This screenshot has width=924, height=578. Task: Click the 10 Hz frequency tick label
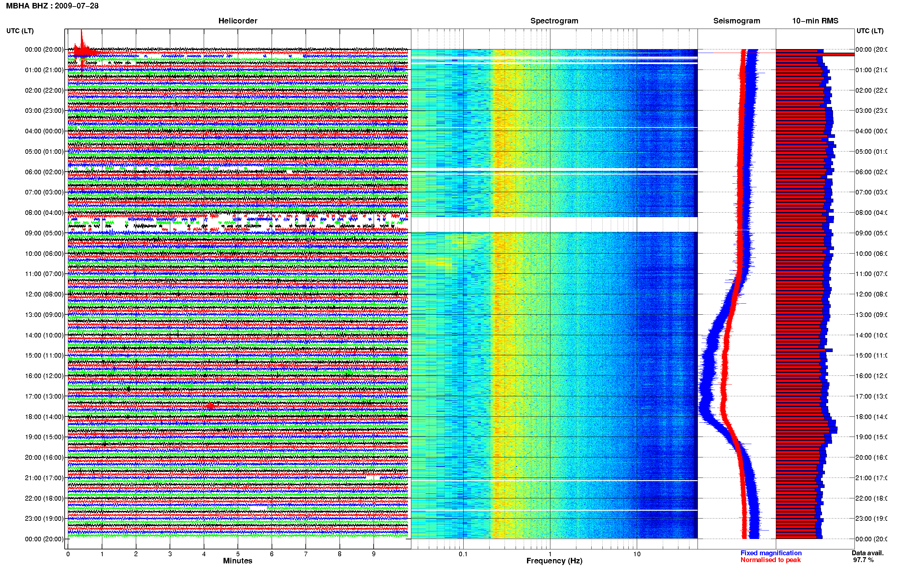637,554
